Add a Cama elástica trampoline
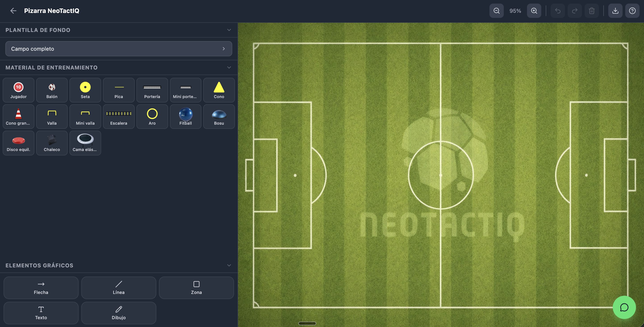Viewport: 644px width, 327px height. pos(85,143)
